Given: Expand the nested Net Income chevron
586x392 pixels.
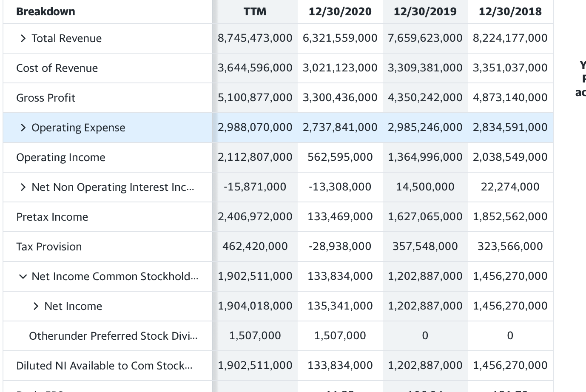Looking at the screenshot, I should (x=36, y=307).
